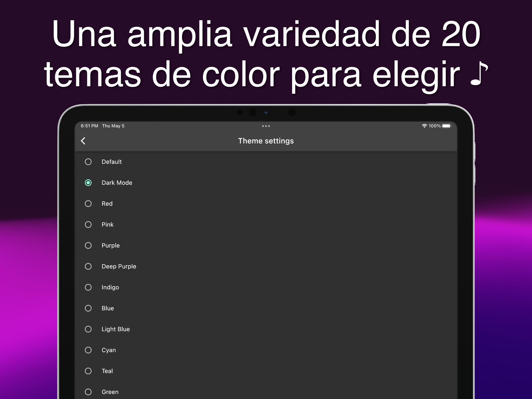Tap the "Thu May 5" date
This screenshot has width=532, height=399.
point(113,126)
